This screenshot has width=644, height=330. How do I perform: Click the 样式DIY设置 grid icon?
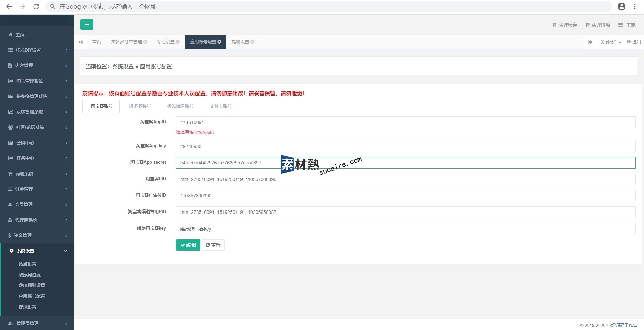coord(10,50)
